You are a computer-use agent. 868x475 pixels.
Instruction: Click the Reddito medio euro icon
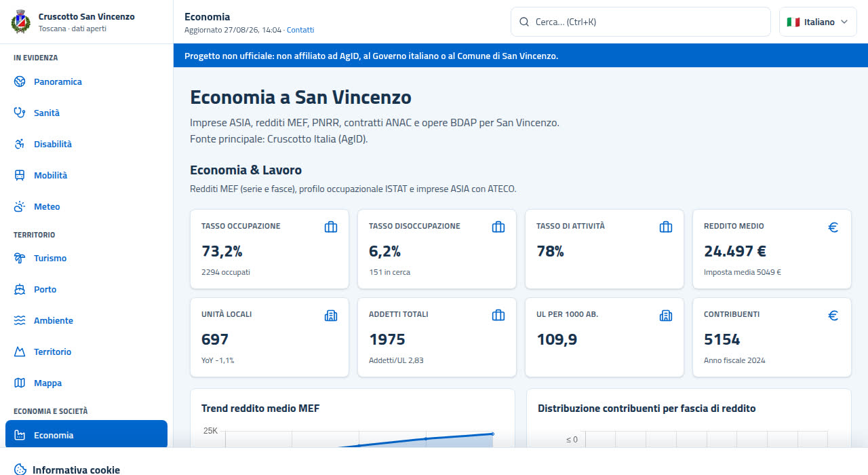tap(833, 227)
